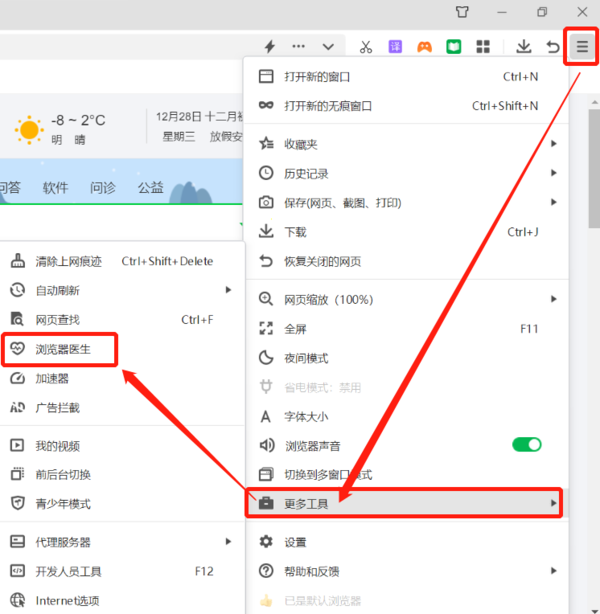Click the 加速器 speedometer icon

(x=17, y=378)
